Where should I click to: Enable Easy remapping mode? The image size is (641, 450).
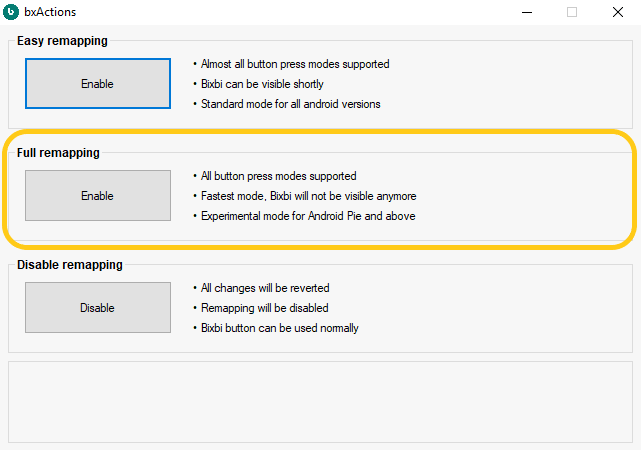98,83
